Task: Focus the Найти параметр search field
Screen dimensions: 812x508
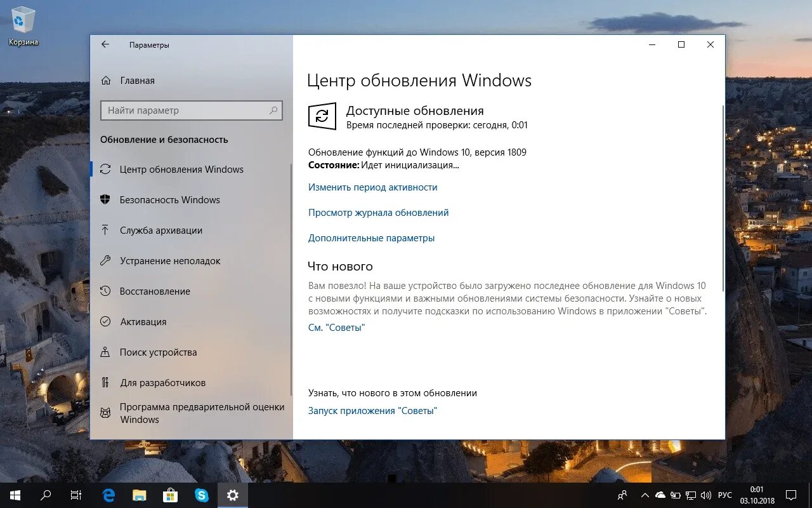Action: 191,110
